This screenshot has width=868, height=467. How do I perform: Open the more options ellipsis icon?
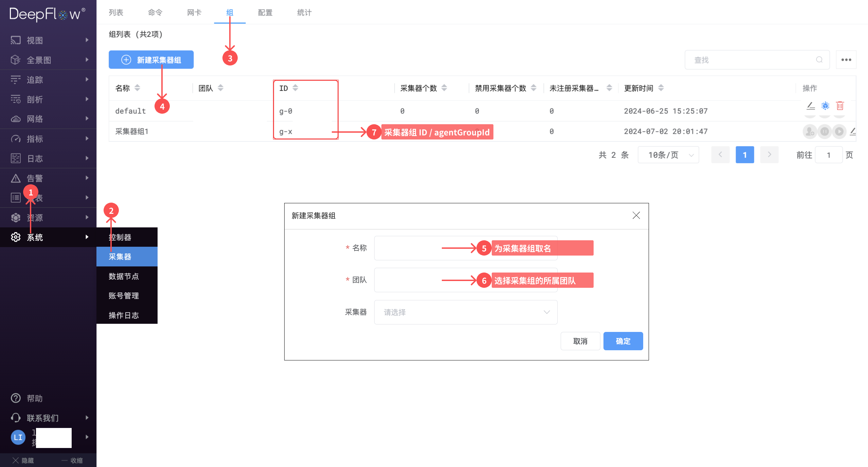pyautogui.click(x=846, y=59)
